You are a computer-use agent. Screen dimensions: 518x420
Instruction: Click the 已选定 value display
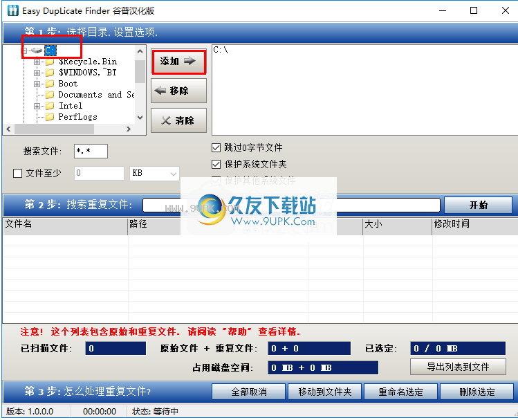tap(458, 348)
